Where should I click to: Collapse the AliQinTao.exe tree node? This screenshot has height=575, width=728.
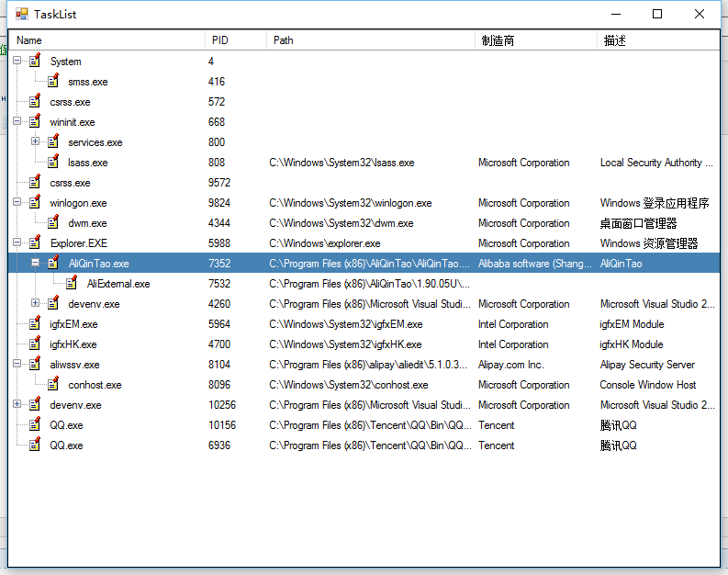(35, 263)
